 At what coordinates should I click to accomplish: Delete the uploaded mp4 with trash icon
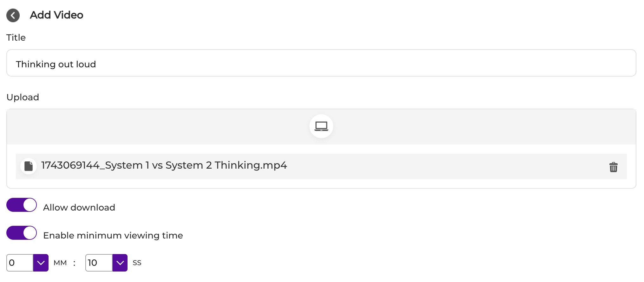coord(613,167)
